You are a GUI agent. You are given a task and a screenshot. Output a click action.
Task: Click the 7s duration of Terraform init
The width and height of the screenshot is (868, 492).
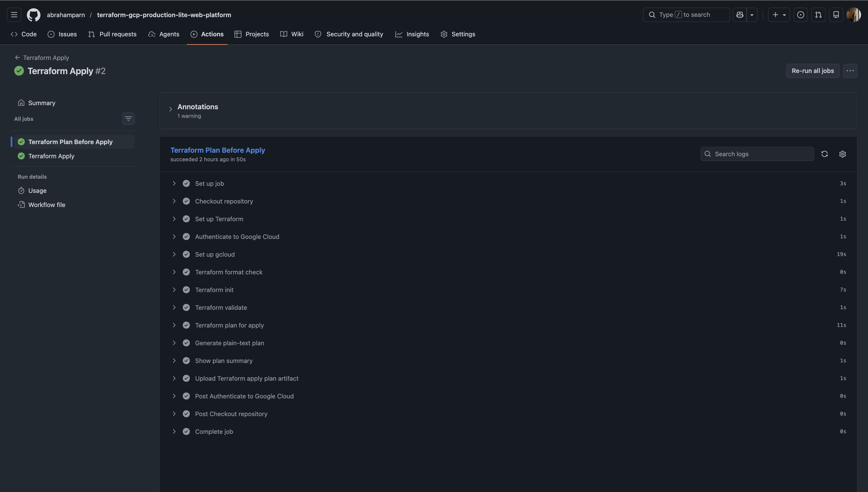[x=843, y=290]
